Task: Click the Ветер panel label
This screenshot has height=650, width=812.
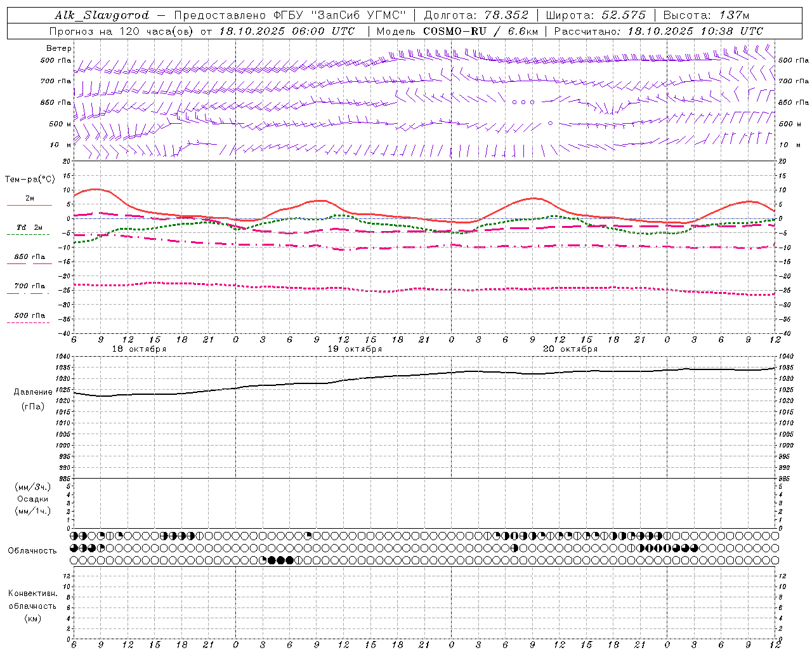Action: click(x=59, y=48)
